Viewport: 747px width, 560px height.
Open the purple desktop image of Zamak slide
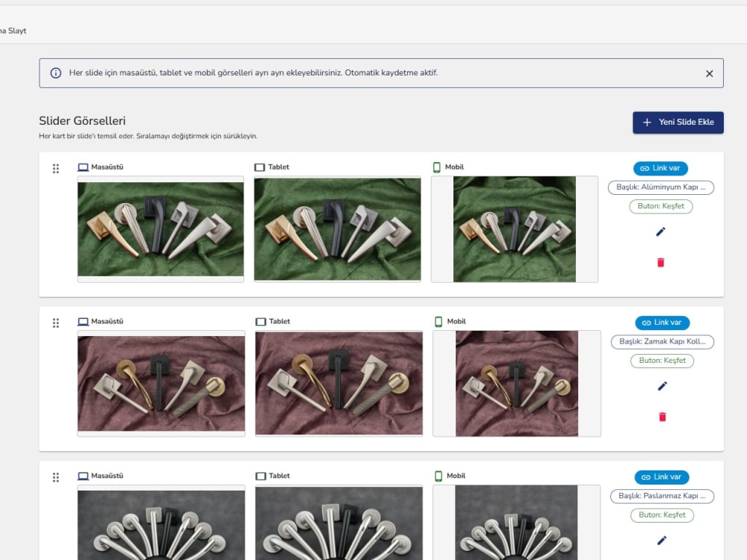161,383
